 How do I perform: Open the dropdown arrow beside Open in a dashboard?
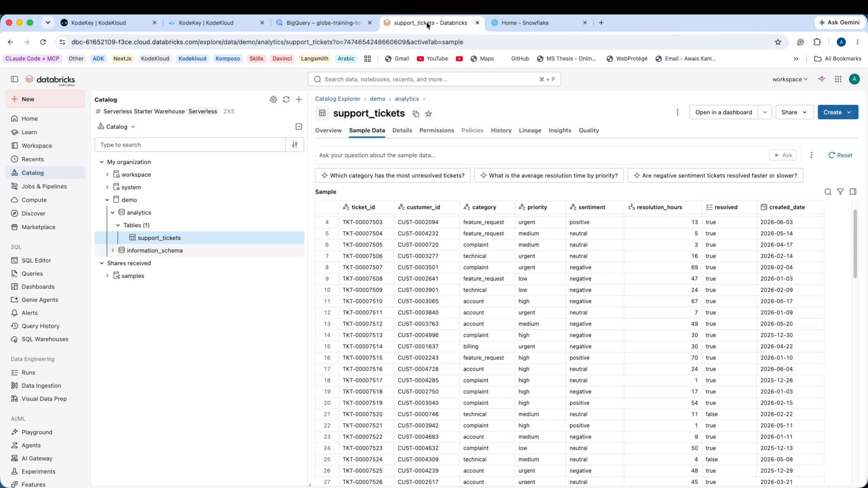click(x=764, y=112)
